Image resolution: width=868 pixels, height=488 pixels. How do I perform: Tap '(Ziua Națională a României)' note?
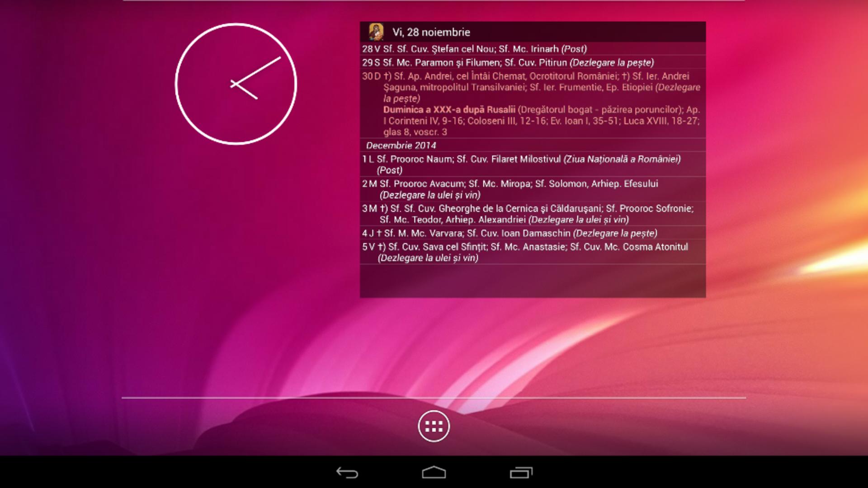622,159
